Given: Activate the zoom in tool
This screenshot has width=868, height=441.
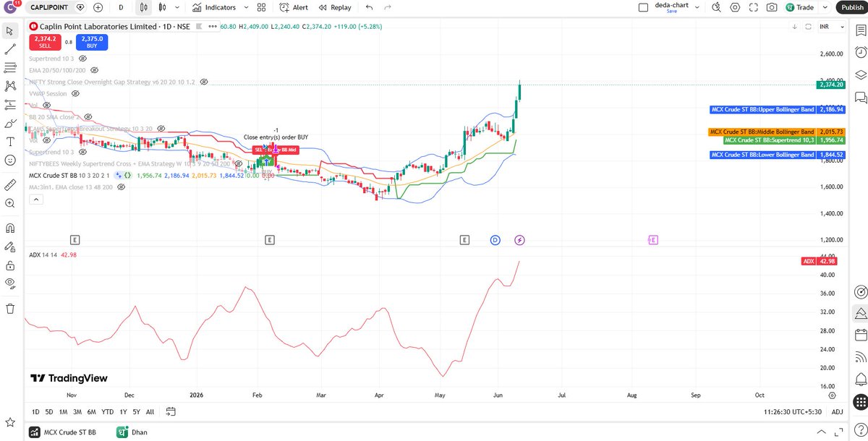Looking at the screenshot, I should click(10, 204).
